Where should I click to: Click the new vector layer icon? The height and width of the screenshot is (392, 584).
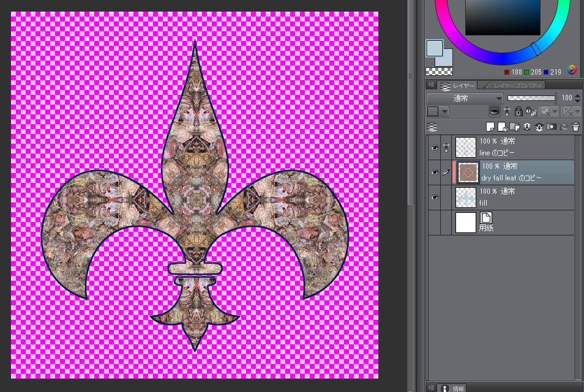[502, 127]
